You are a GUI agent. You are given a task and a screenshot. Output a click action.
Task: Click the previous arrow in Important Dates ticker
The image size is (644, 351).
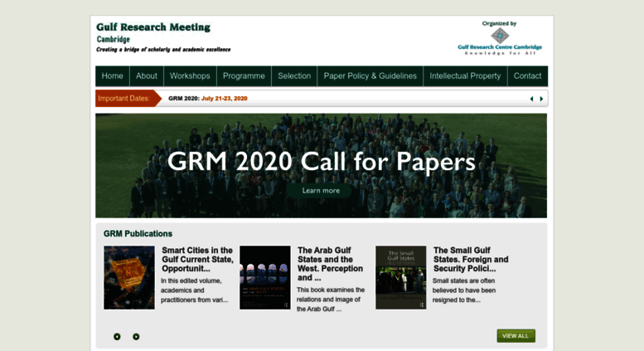[531, 99]
